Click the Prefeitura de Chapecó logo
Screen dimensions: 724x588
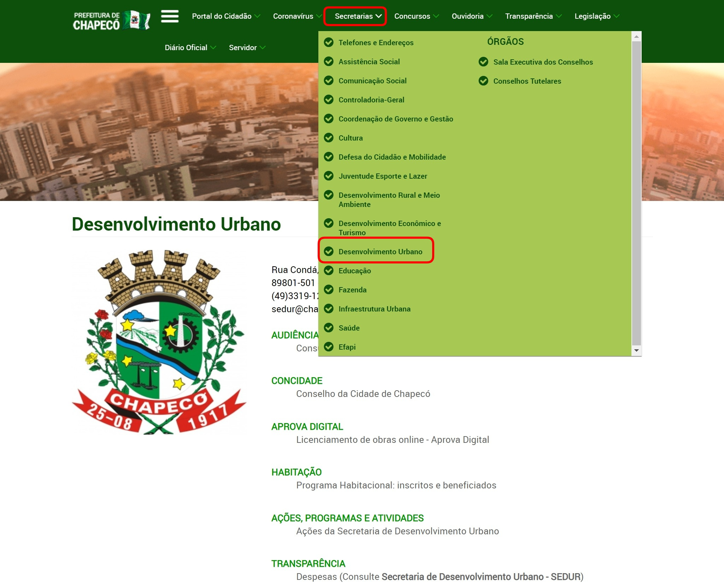pos(111,20)
